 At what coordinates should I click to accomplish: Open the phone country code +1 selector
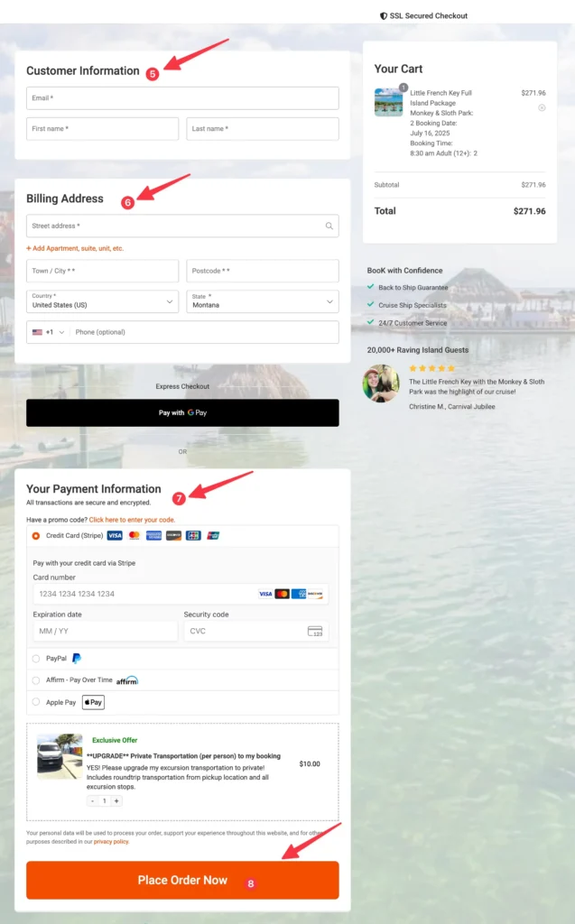(49, 332)
